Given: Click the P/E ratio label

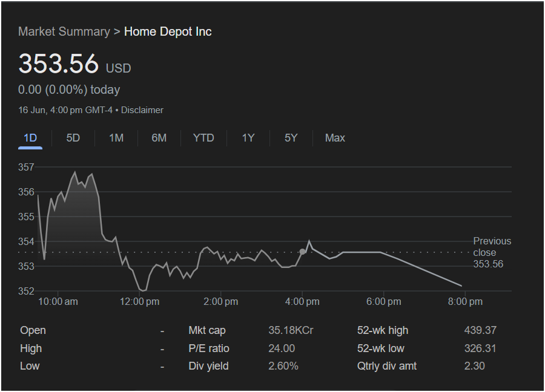Looking at the screenshot, I should pyautogui.click(x=208, y=348).
